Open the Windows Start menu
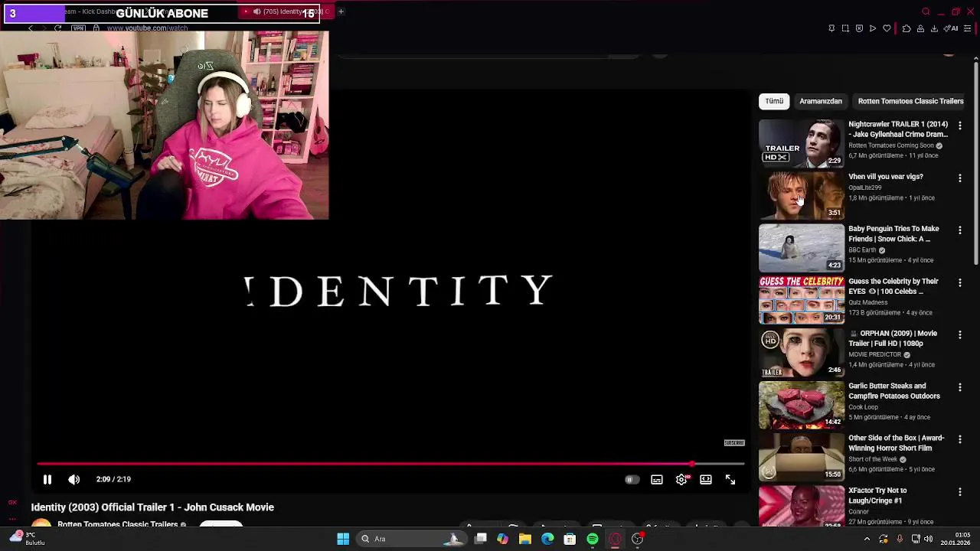Image resolution: width=980 pixels, height=551 pixels. point(343,539)
